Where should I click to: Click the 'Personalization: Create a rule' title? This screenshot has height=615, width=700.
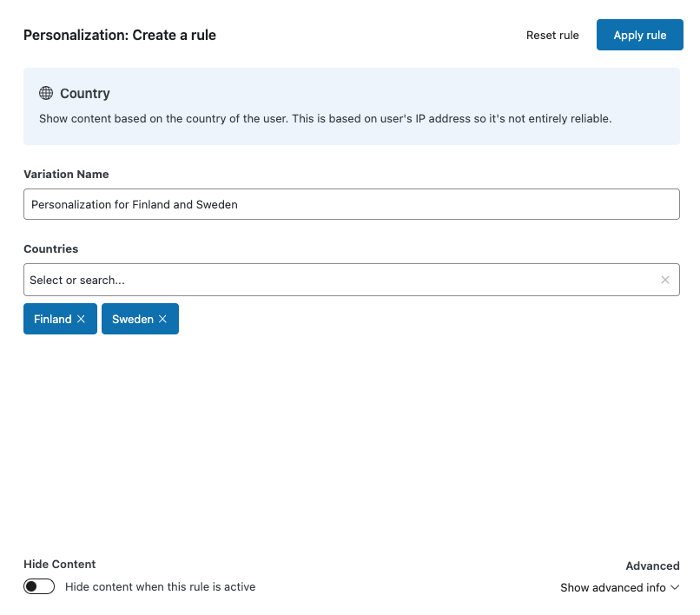(120, 35)
